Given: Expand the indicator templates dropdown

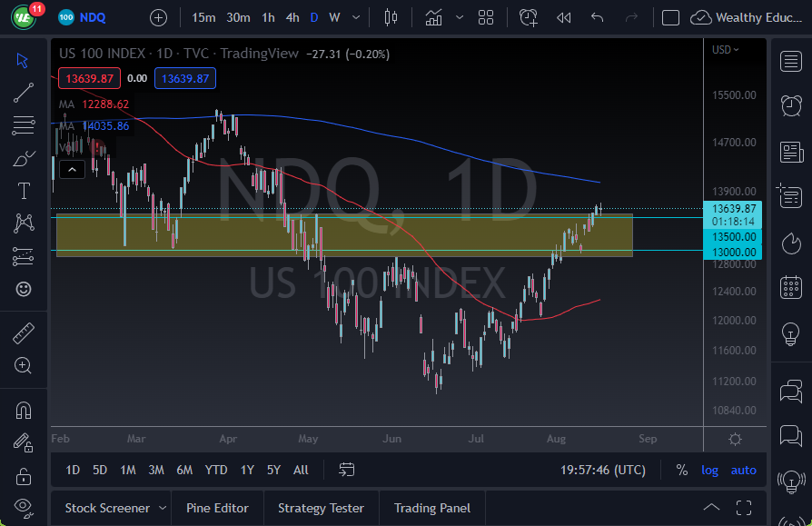Looking at the screenshot, I should (459, 17).
